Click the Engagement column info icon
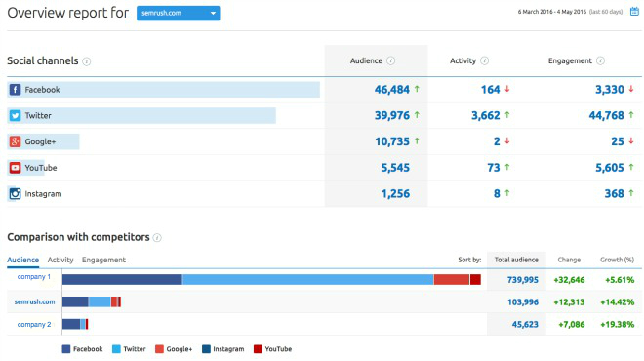Screen dimensions: 644x361 coord(600,60)
